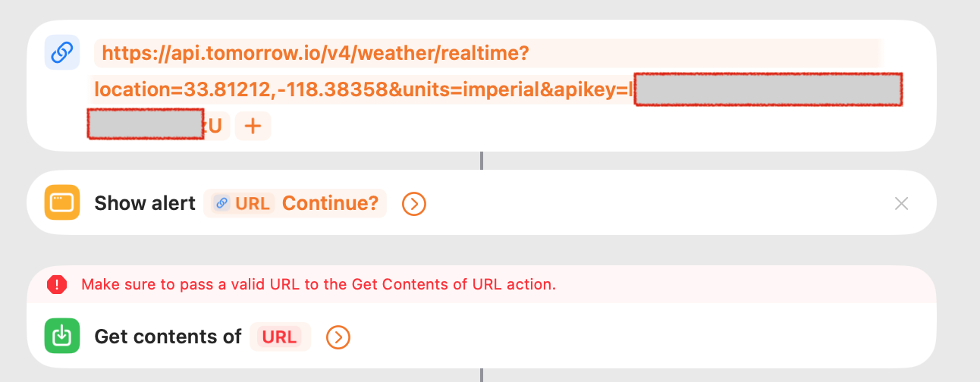Click the green Get contents action icon
Viewport: 980px width, 382px height.
click(x=62, y=336)
